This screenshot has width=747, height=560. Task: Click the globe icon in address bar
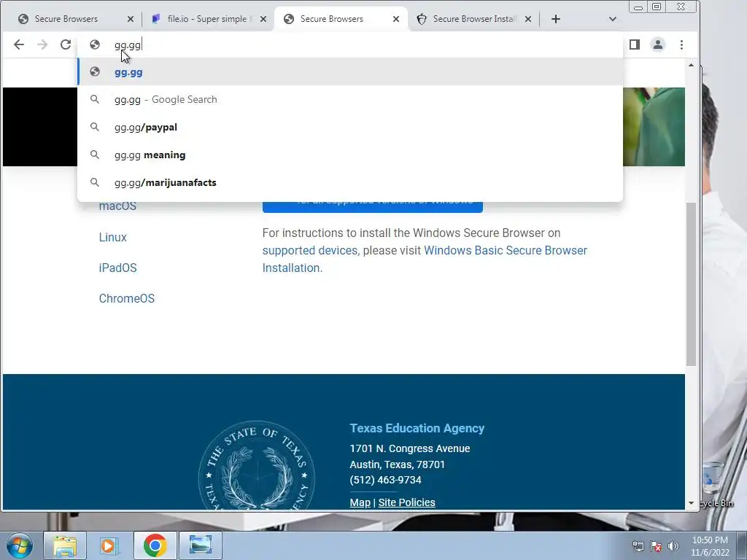pos(95,44)
